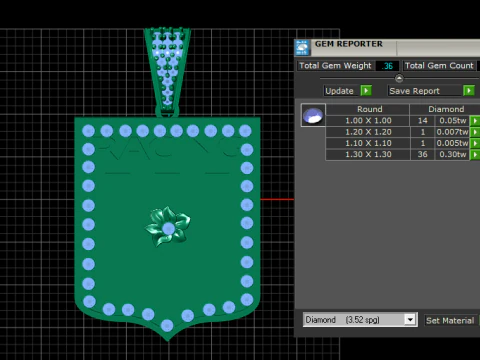Select the '1.30 X 1.30' size cell
The height and width of the screenshot is (360, 480).
tap(368, 155)
